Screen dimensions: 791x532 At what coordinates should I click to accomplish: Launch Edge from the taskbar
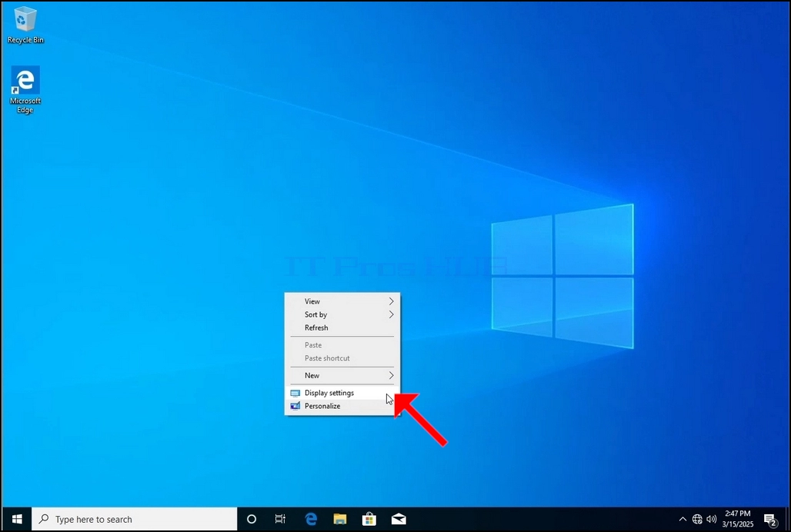(x=311, y=519)
